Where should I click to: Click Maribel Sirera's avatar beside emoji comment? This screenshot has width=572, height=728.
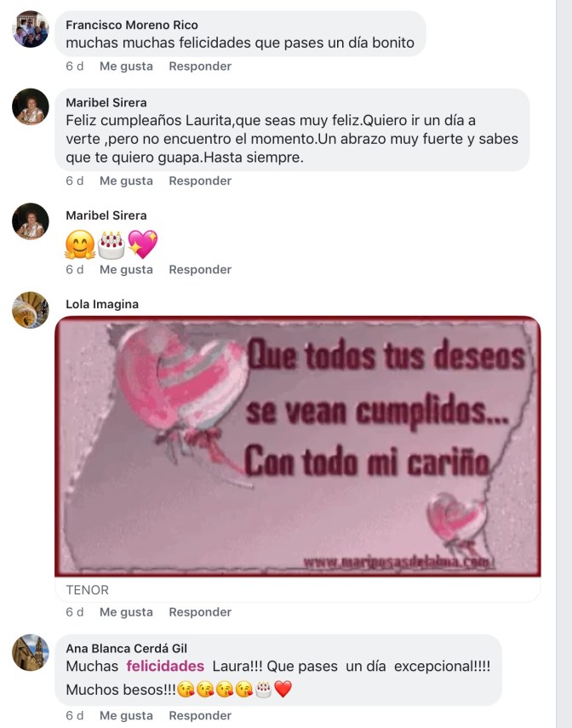pyautogui.click(x=30, y=221)
